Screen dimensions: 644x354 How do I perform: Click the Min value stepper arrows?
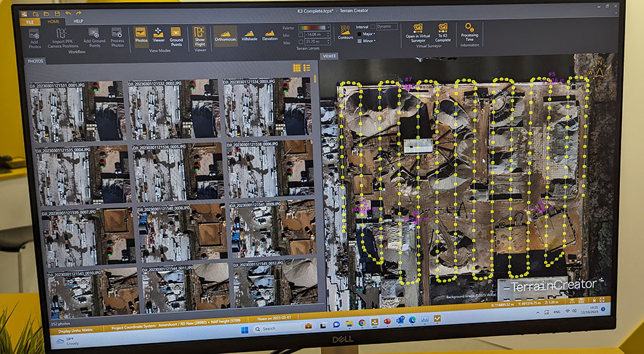[x=328, y=35]
